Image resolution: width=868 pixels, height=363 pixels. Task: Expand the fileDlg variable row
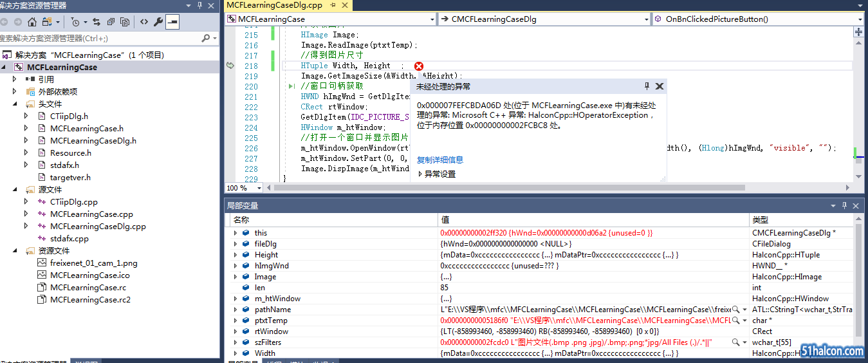click(235, 244)
